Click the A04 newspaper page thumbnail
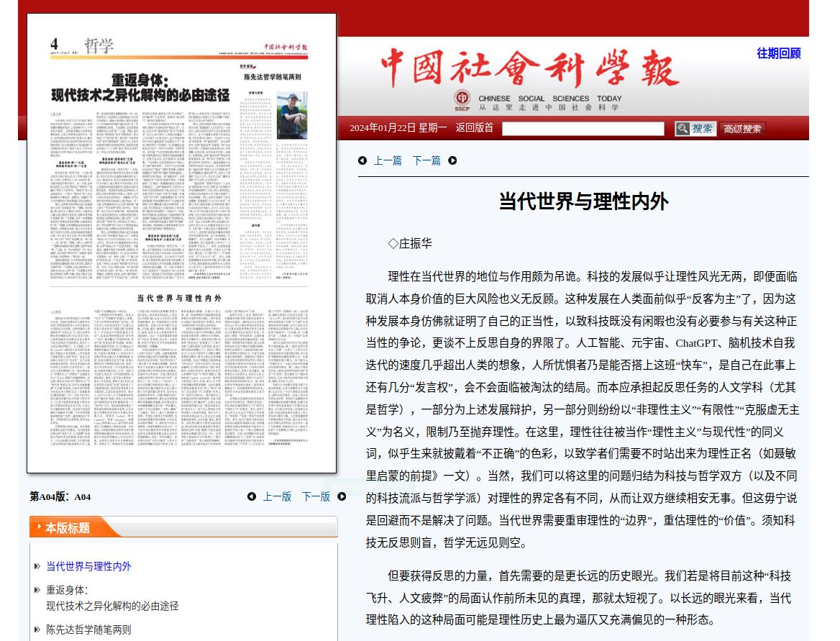Image resolution: width=840 pixels, height=641 pixels. point(181,243)
